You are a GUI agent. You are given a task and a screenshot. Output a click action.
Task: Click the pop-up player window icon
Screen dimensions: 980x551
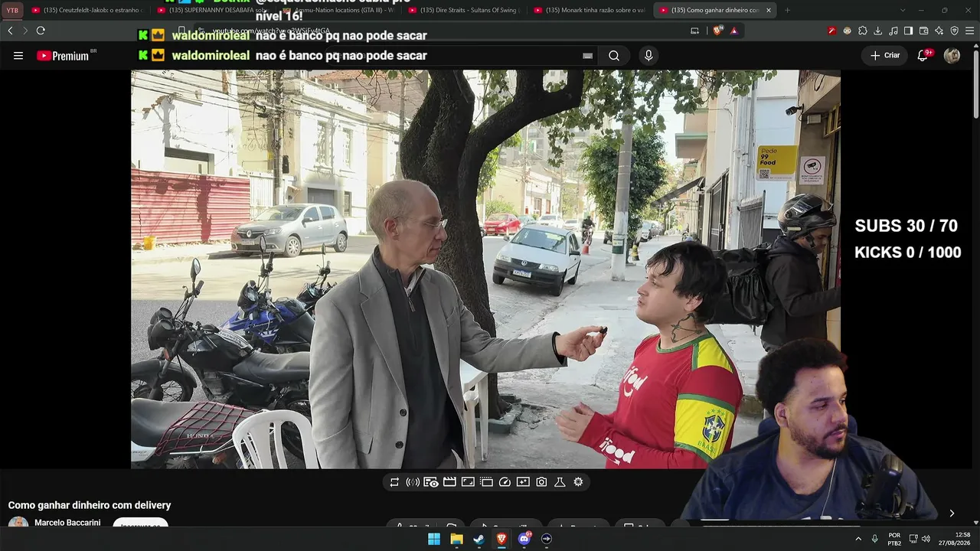[x=486, y=482]
